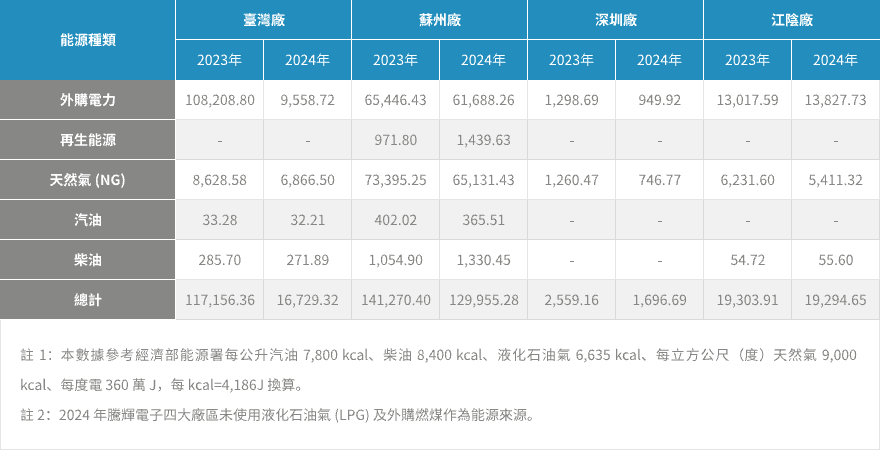Image resolution: width=880 pixels, height=450 pixels.
Task: Click the total 16,729.32
Action: click(x=308, y=300)
